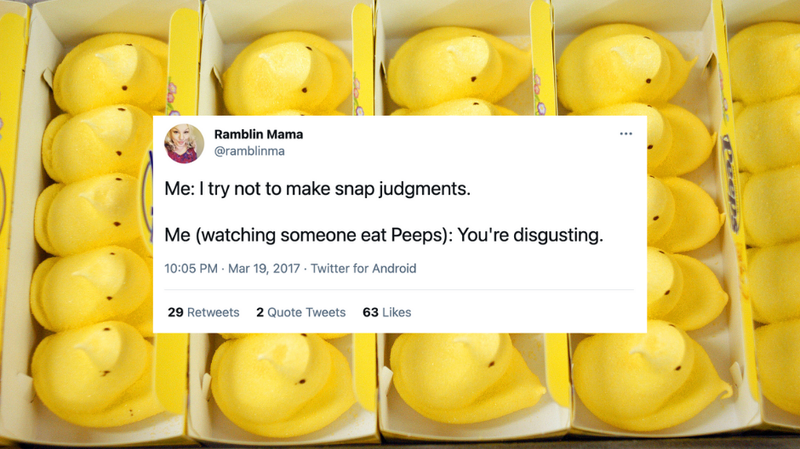The height and width of the screenshot is (449, 800).
Task: View the 2 Quote Tweets list
Action: click(x=301, y=312)
